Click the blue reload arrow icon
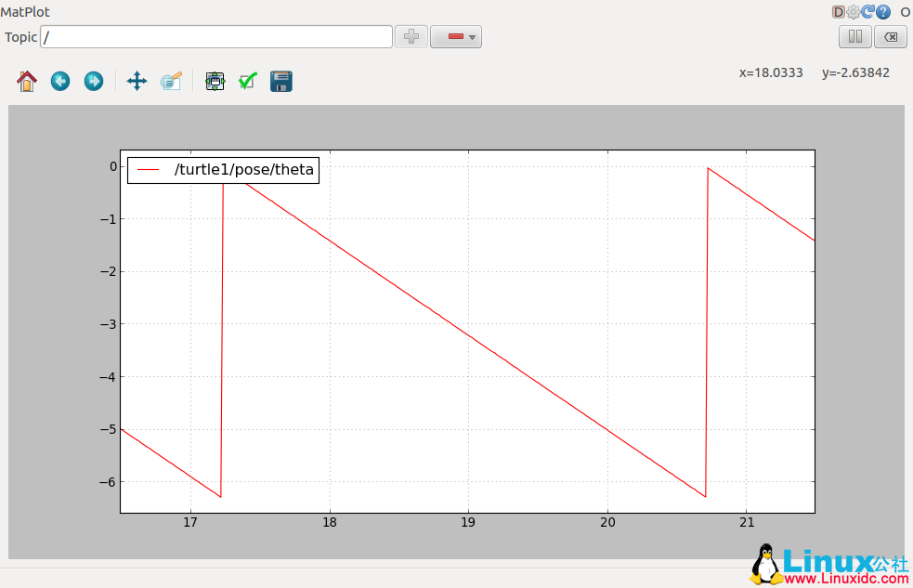The height and width of the screenshot is (588, 913). 868,12
